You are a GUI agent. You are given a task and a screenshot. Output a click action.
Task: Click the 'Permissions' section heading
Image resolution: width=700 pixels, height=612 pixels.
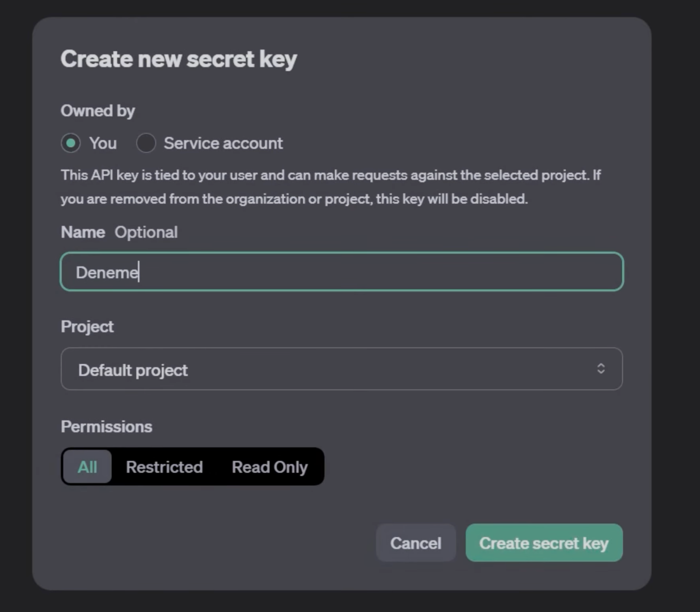click(106, 426)
